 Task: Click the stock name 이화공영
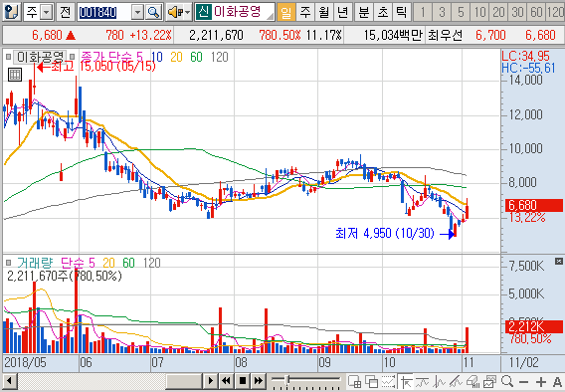click(x=238, y=12)
